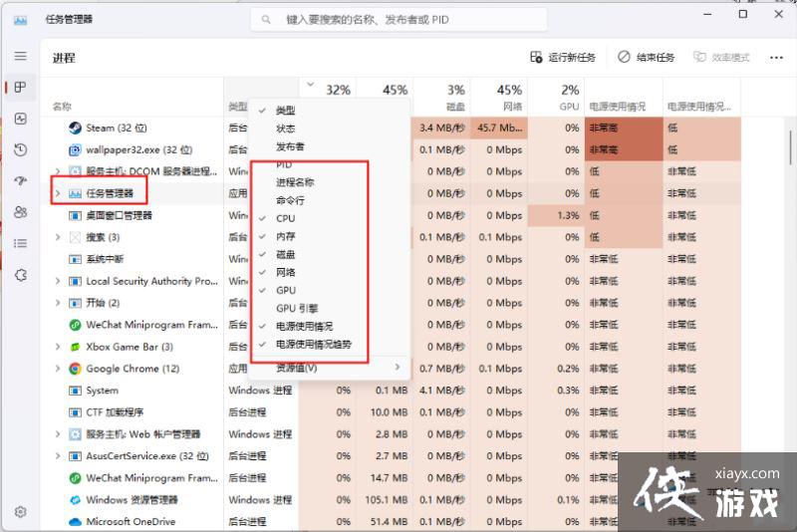This screenshot has width=797, height=532.
Task: Click the wallpaper32.exe process icon
Action: (75, 149)
